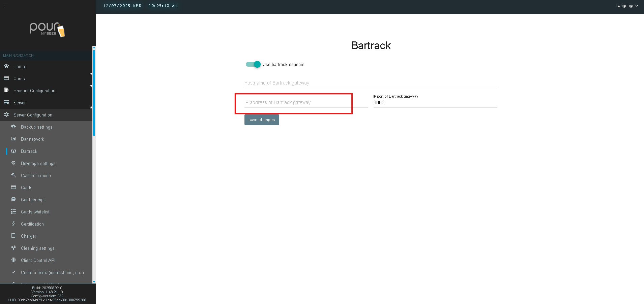Click the IP port of Bartrack gateway field
The width and height of the screenshot is (644, 304).
(435, 103)
